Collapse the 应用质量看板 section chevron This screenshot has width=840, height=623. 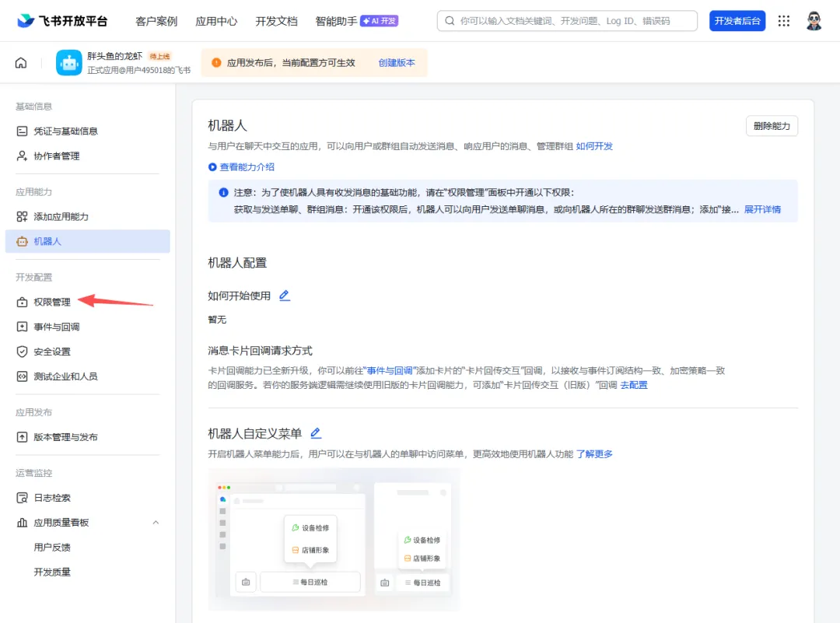click(156, 523)
